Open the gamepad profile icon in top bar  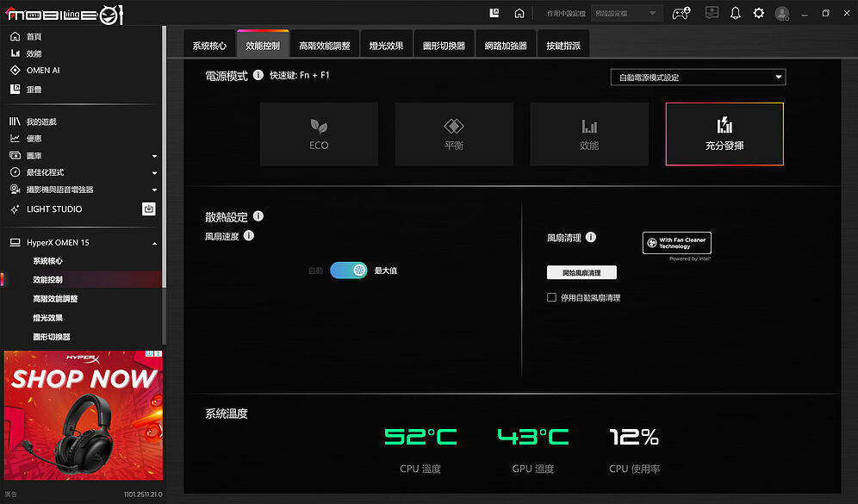[x=681, y=13]
